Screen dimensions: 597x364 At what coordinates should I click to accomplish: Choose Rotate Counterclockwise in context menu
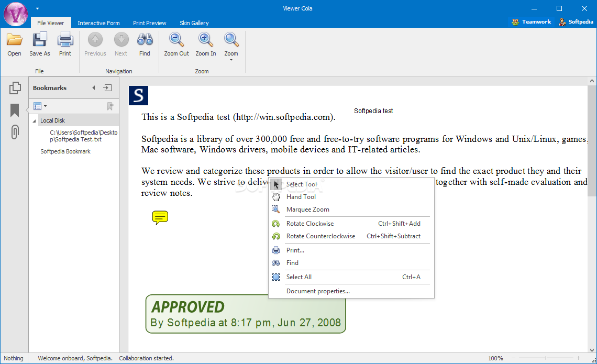tap(351, 236)
